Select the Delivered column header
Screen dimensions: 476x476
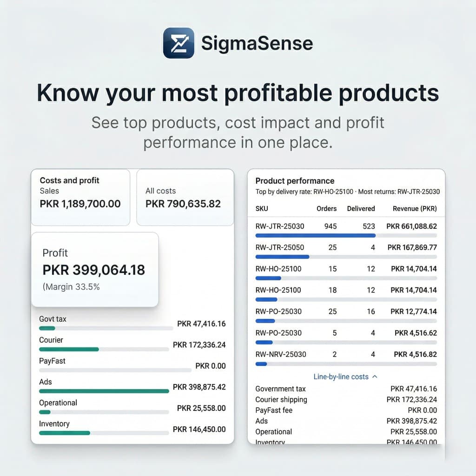(x=361, y=209)
